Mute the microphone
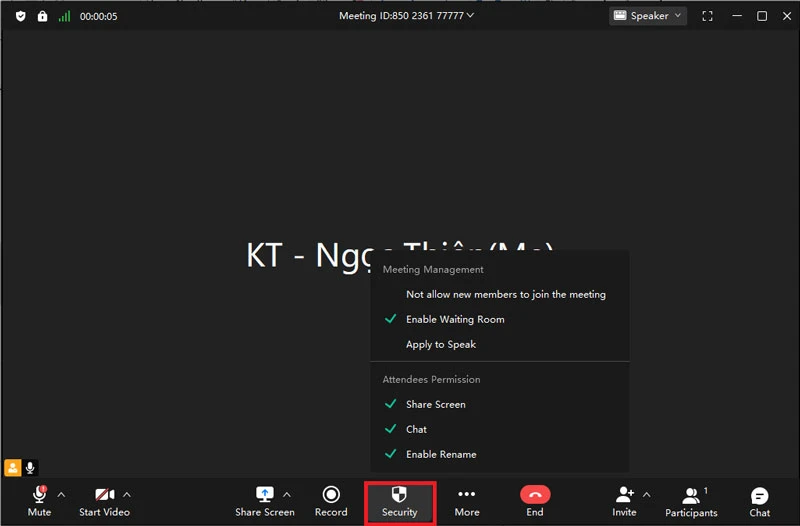This screenshot has height=526, width=800. pos(39,500)
